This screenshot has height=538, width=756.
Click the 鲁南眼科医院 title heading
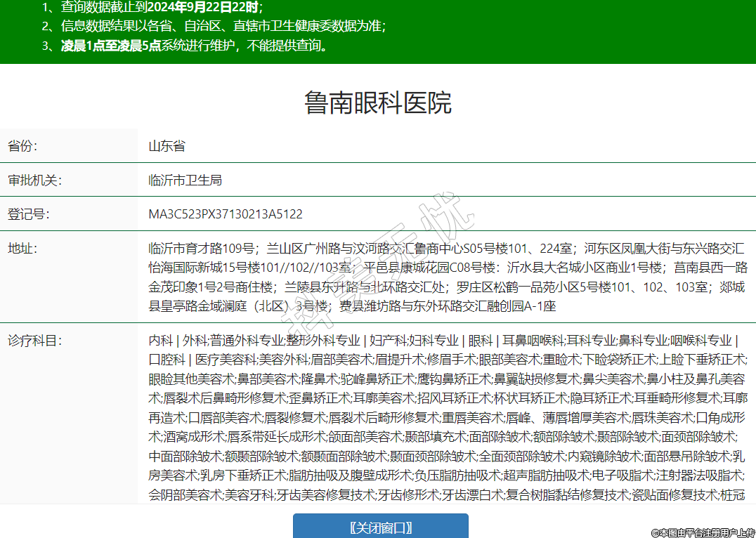click(378, 103)
